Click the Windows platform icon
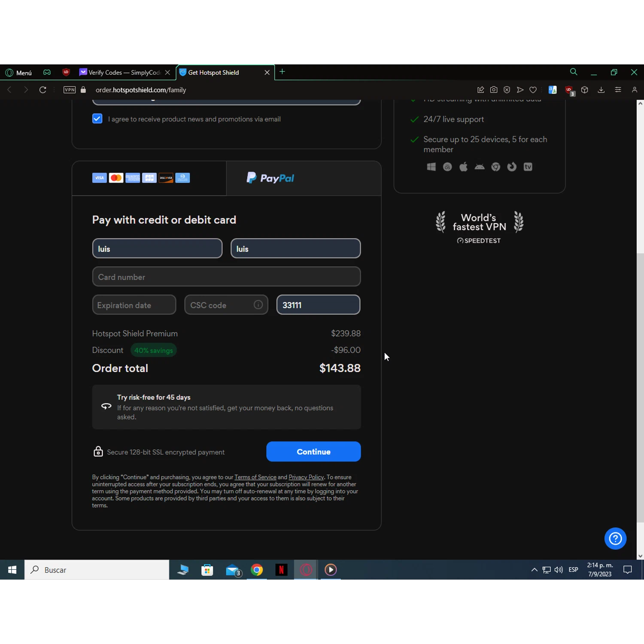This screenshot has width=644, height=644. pos(431,167)
